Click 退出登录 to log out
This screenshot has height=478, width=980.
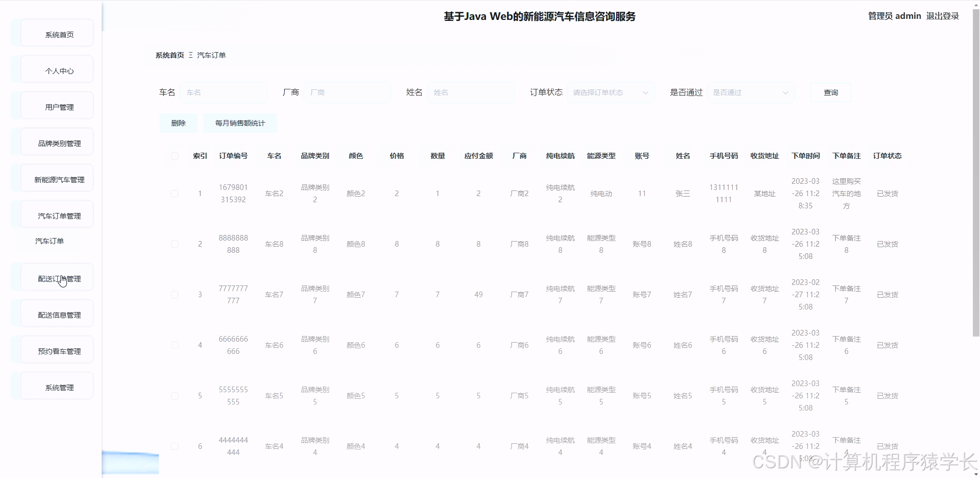click(942, 16)
